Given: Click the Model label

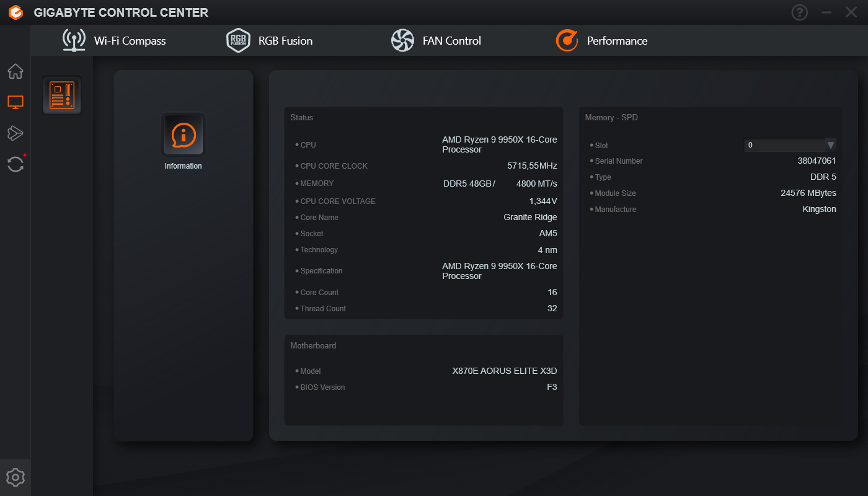Looking at the screenshot, I should tap(311, 371).
